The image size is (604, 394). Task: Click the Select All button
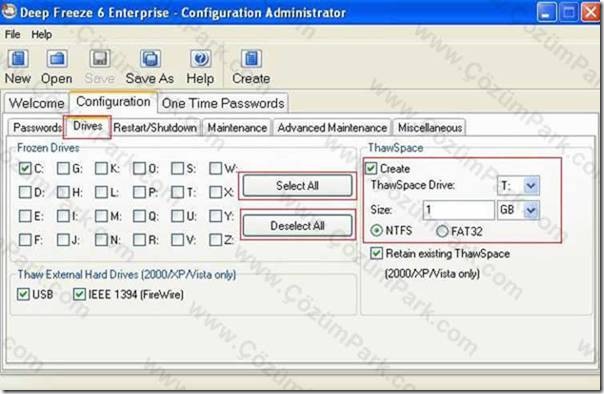(x=297, y=186)
